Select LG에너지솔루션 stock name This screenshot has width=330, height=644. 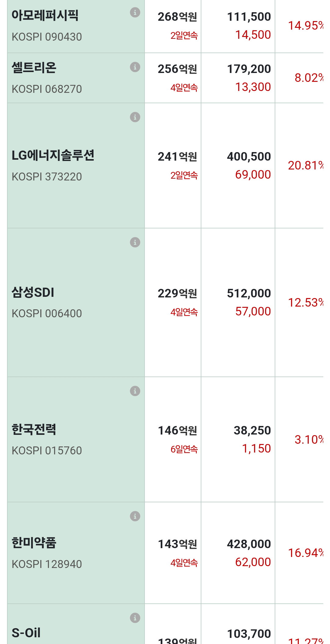point(53,155)
